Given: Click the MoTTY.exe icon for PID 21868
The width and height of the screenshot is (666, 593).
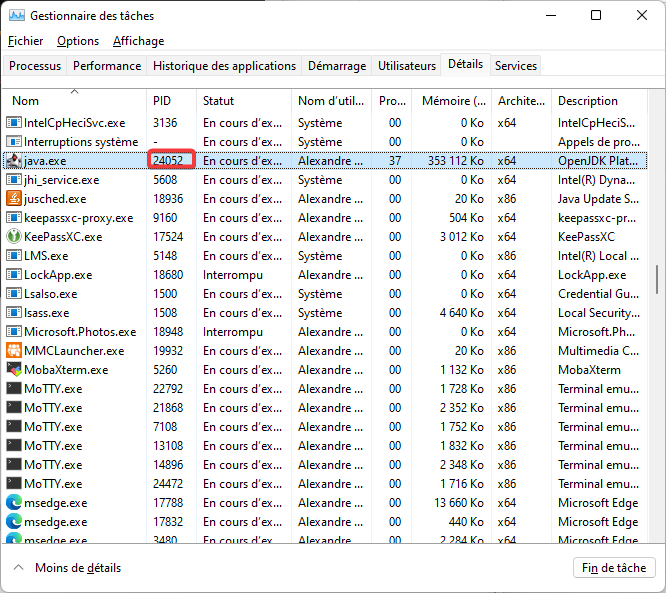Looking at the screenshot, I should pyautogui.click(x=14, y=407).
